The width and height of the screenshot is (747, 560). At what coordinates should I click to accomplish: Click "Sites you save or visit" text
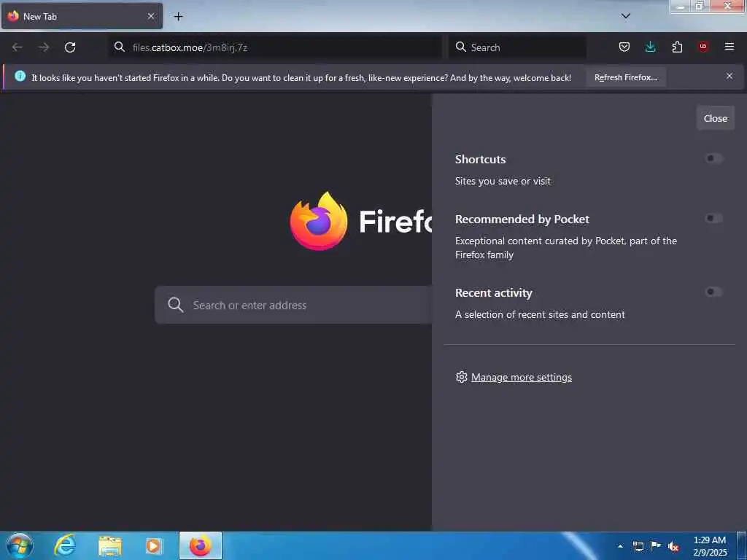[503, 181]
